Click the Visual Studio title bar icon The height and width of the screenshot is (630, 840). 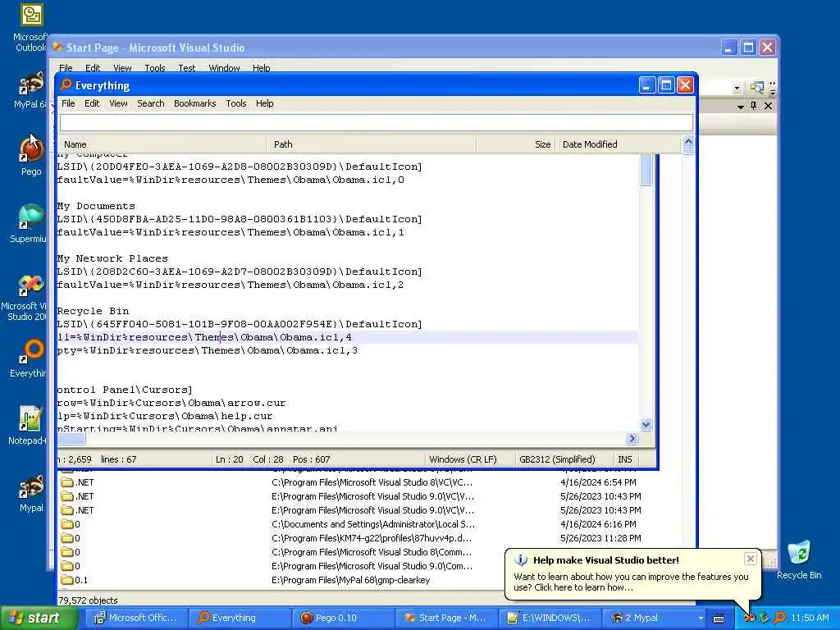tap(57, 47)
